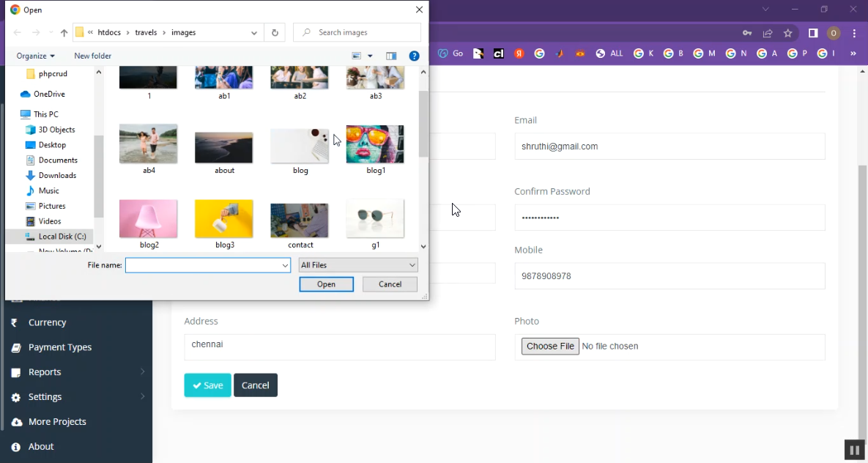Viewport: 868px width, 463px height.
Task: Bookmark this page with the star icon
Action: click(x=788, y=33)
